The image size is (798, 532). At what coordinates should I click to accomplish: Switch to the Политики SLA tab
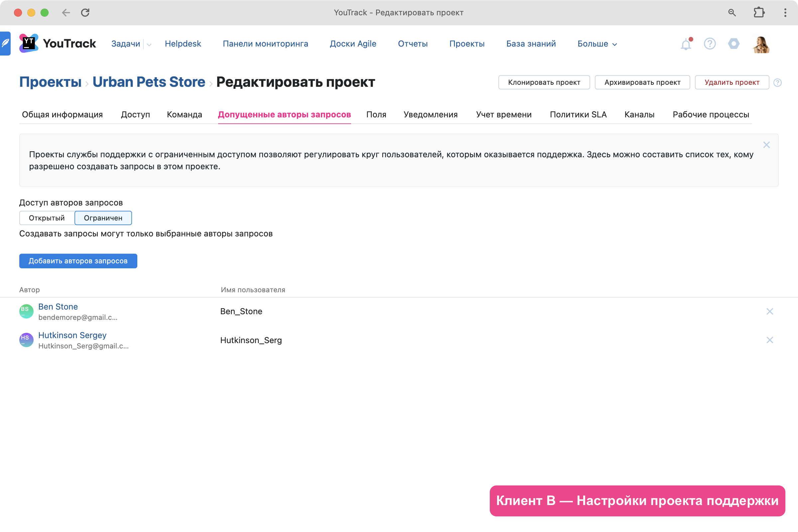tap(578, 114)
